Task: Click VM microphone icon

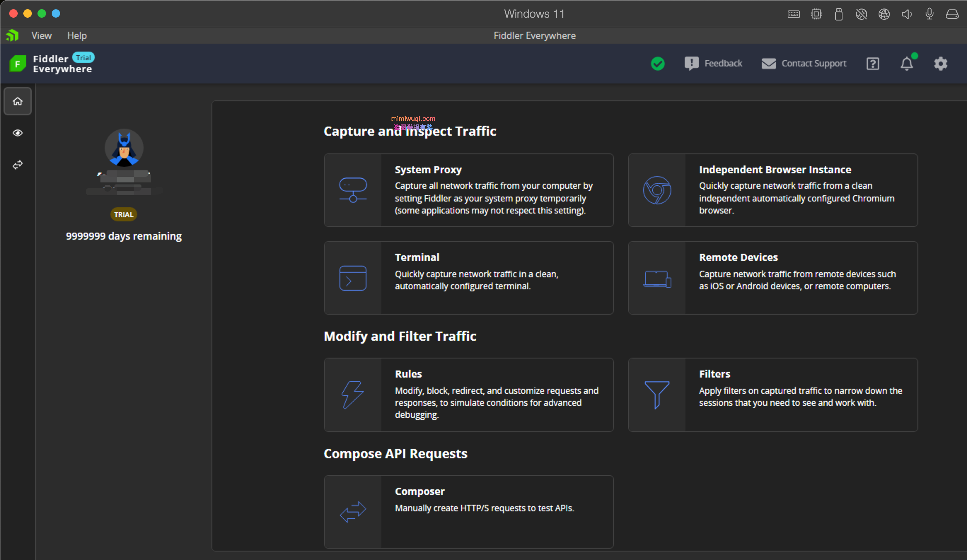Action: (930, 14)
